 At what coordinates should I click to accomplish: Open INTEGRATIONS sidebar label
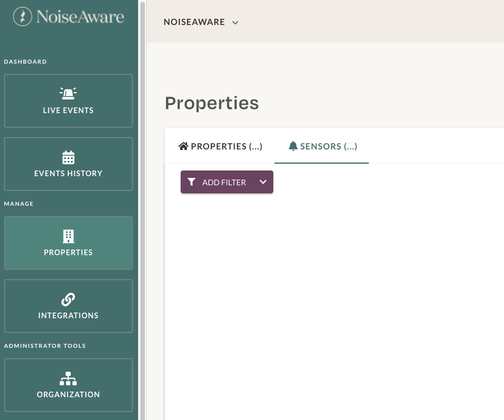pos(68,315)
